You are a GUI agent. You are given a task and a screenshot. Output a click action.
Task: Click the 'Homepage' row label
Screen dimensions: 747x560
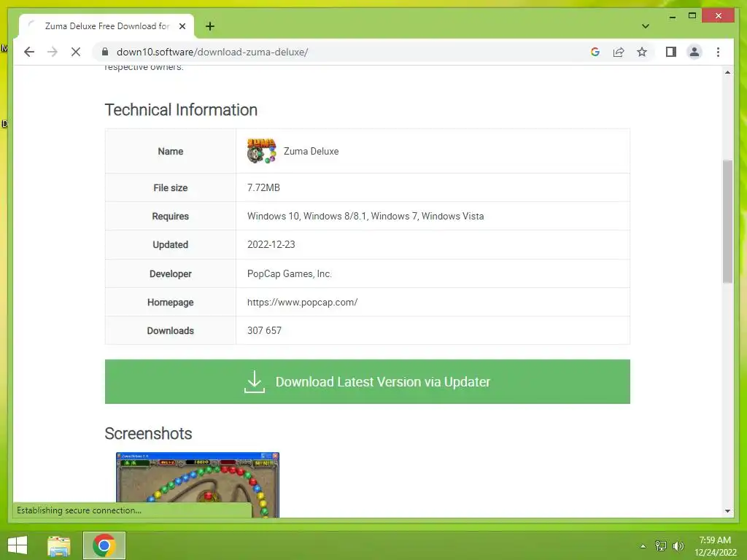click(x=170, y=302)
